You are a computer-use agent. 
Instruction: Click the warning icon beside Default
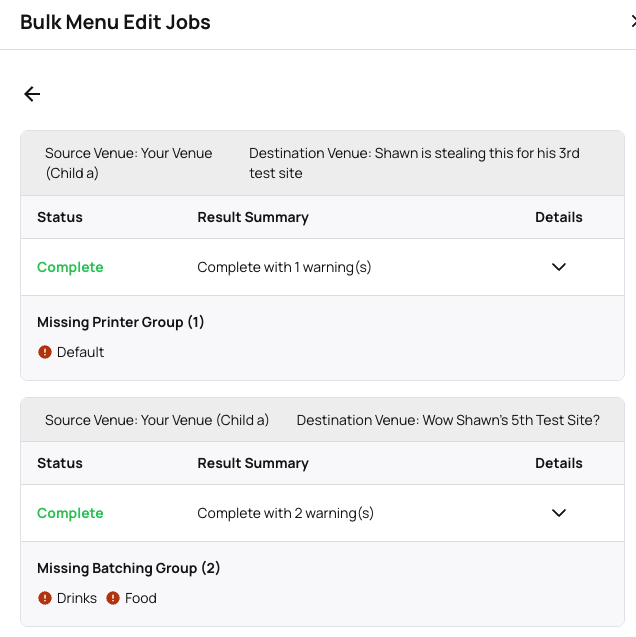click(45, 352)
